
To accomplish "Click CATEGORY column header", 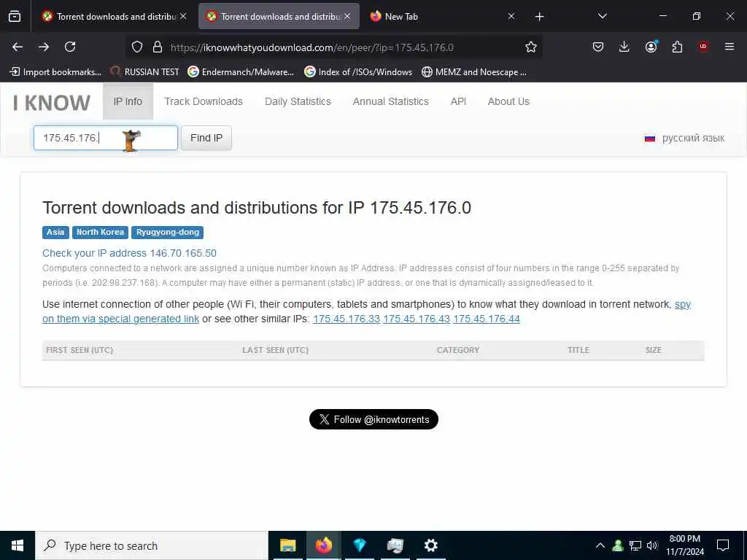I will point(458,350).
